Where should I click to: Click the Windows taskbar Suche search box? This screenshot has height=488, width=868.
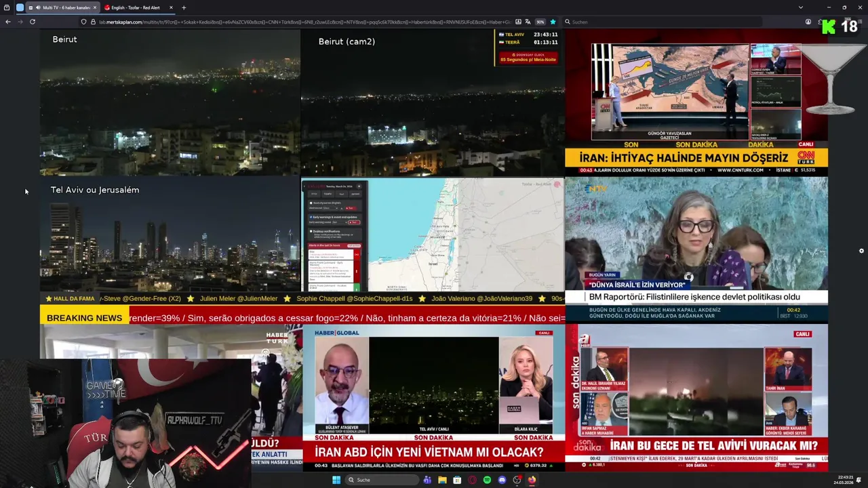(381, 480)
